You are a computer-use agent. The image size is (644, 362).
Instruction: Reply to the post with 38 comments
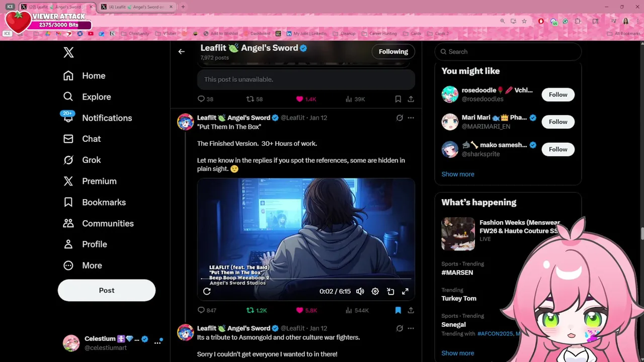pyautogui.click(x=205, y=99)
